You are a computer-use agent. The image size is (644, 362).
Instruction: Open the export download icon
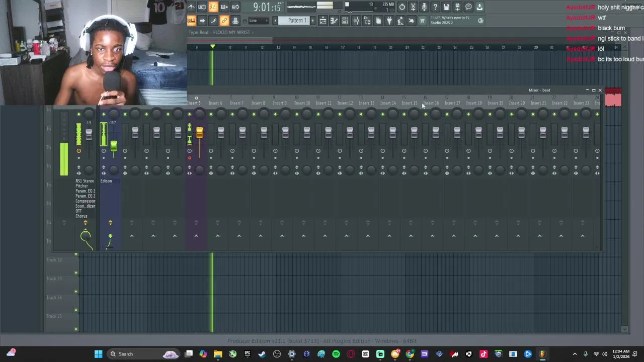pos(479,7)
